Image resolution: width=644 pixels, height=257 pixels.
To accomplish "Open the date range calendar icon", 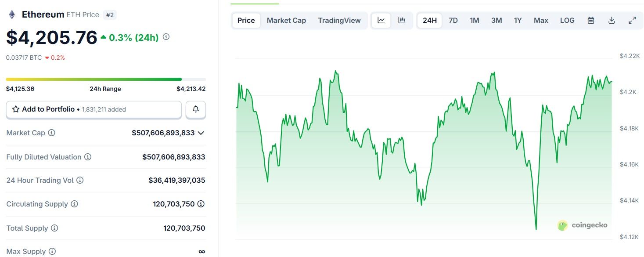I will pos(590,20).
